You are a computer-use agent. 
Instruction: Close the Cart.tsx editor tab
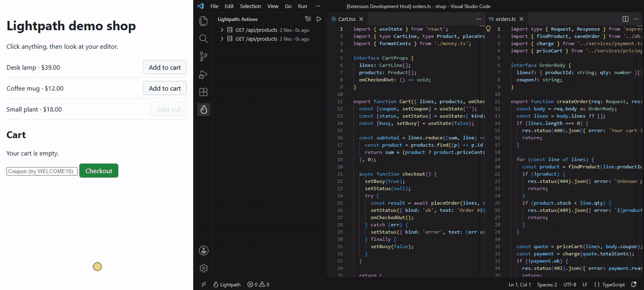(362, 19)
